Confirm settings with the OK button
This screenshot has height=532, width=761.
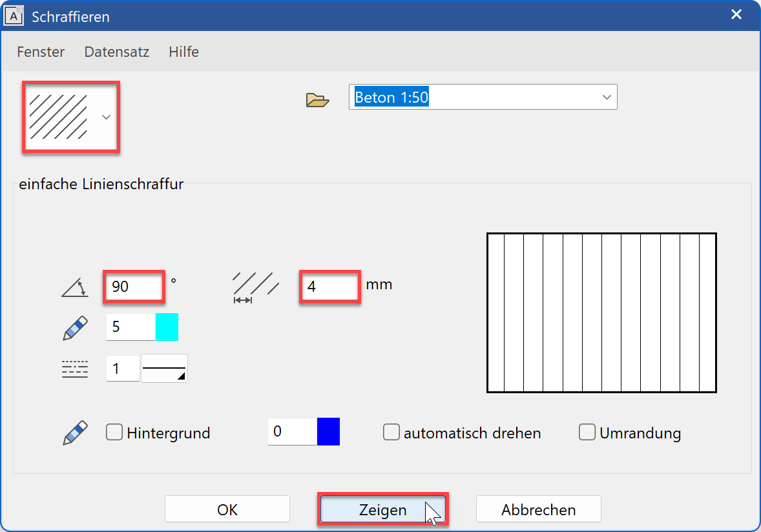click(x=227, y=509)
